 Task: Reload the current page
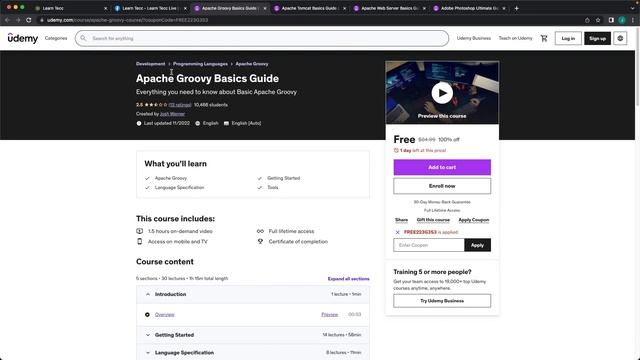(28, 20)
